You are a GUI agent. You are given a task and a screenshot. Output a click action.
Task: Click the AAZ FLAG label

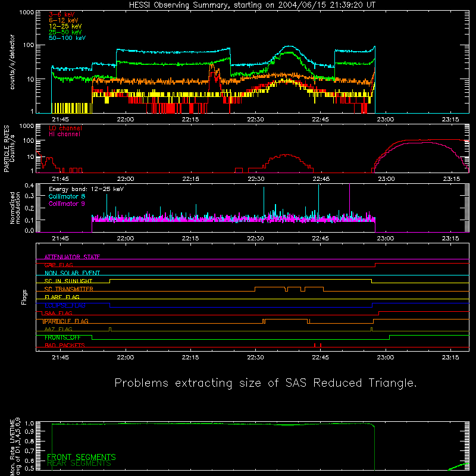(58, 329)
